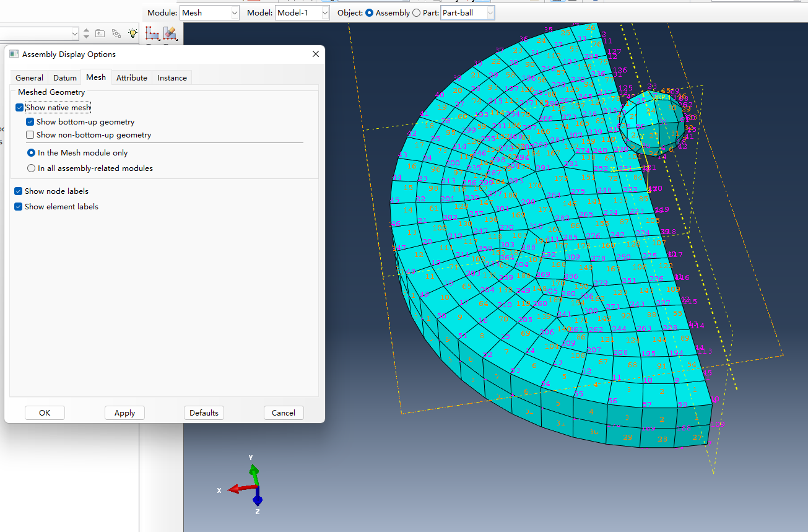Click the light bulb icon in model tree
Viewport: 808px width, 532px height.
click(x=132, y=33)
